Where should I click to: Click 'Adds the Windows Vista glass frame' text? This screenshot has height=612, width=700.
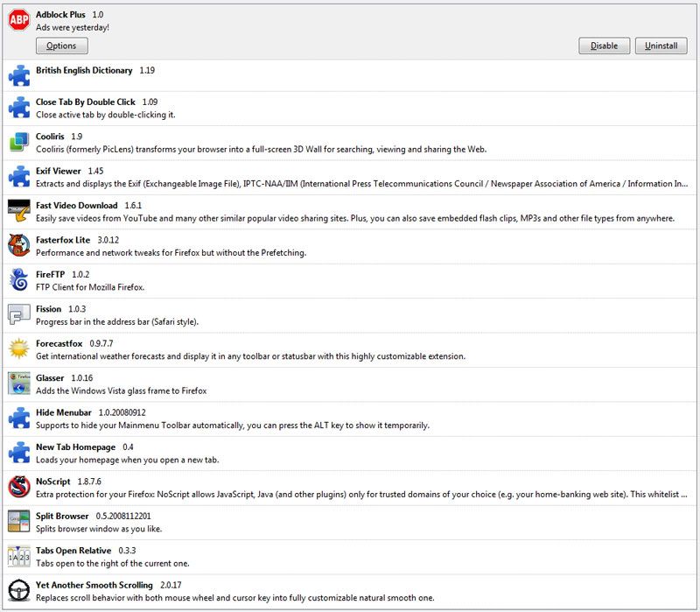point(121,390)
